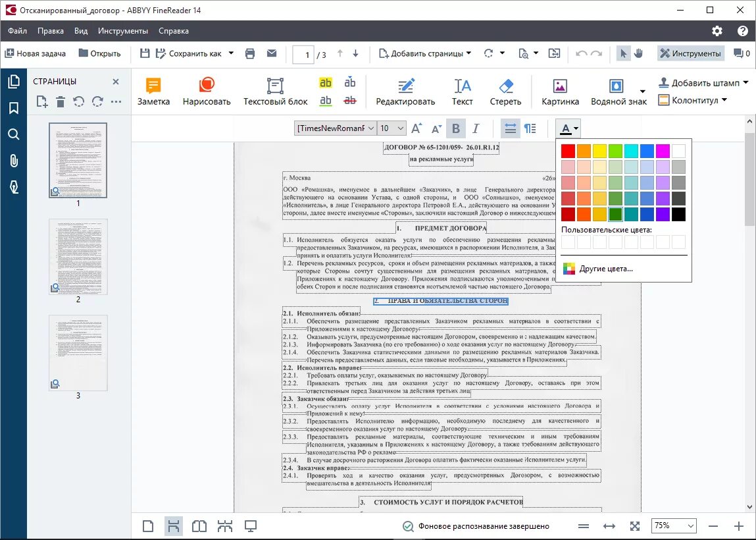
Task: Open the bookmarks sidebar panel
Action: pyautogui.click(x=14, y=107)
